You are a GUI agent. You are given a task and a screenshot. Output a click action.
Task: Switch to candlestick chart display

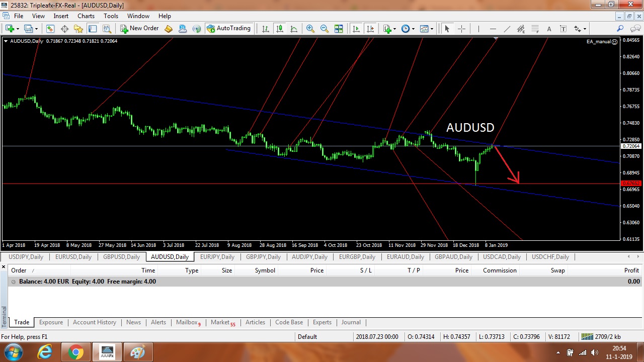[280, 29]
